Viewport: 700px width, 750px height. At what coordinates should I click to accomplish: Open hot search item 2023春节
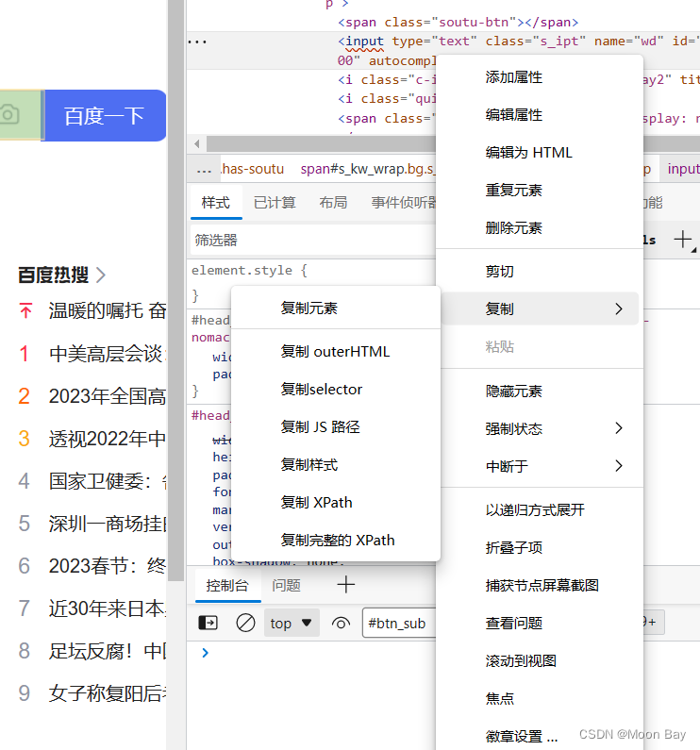tap(107, 566)
